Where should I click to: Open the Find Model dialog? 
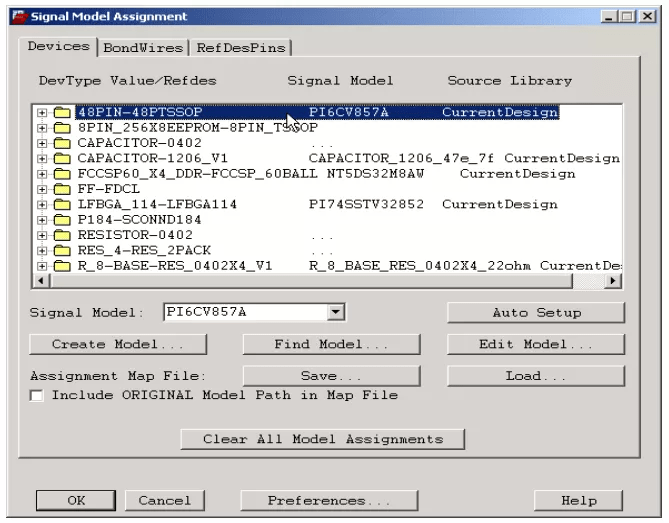click(x=332, y=344)
